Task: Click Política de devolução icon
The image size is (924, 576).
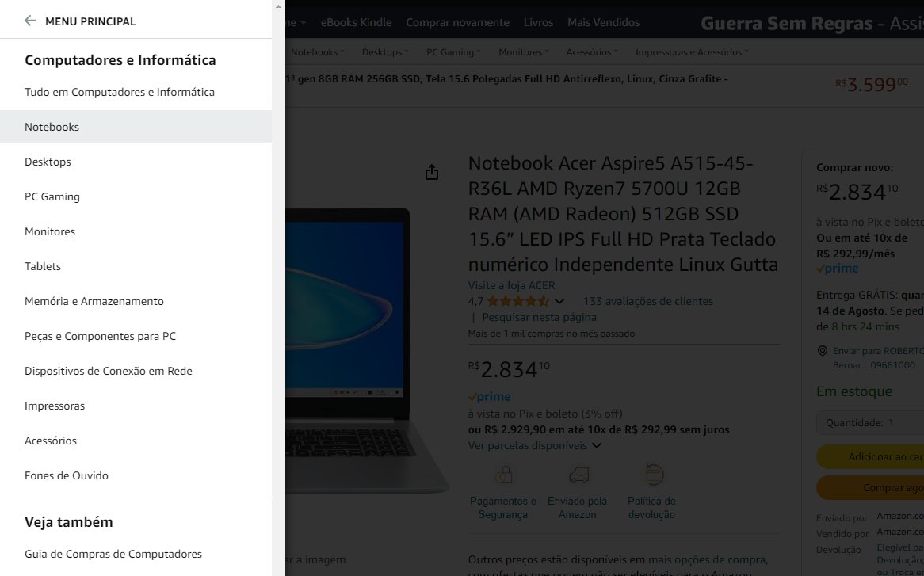Action: 653,475
